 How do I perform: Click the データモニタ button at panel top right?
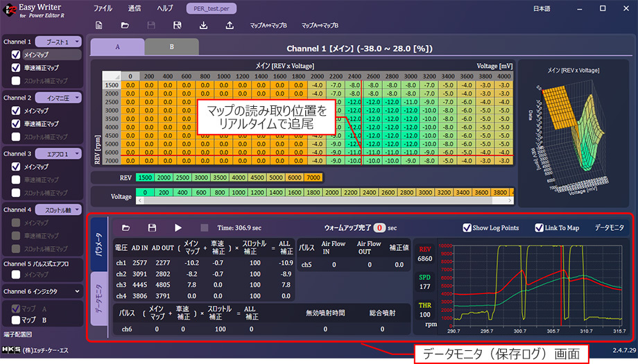[609, 227]
